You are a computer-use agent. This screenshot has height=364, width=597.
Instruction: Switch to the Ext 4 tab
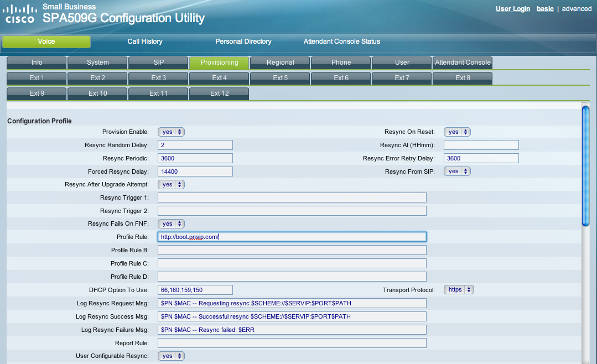219,78
